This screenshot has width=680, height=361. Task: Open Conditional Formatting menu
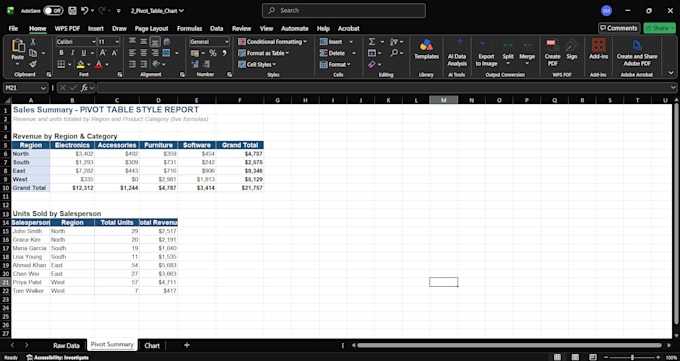coord(272,42)
